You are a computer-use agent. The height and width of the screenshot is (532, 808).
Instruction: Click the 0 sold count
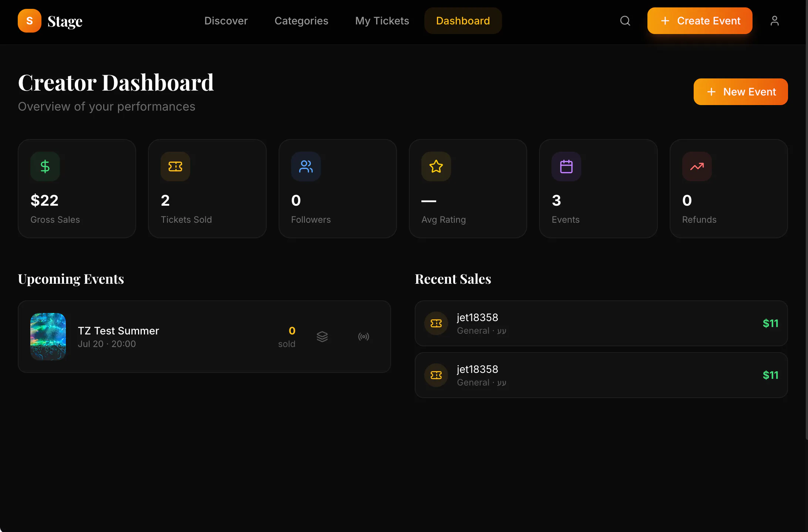click(287, 337)
